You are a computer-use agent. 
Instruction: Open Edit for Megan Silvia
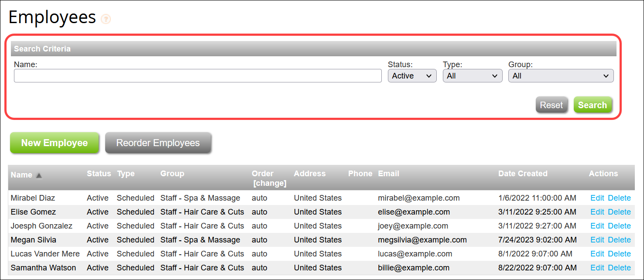point(597,240)
